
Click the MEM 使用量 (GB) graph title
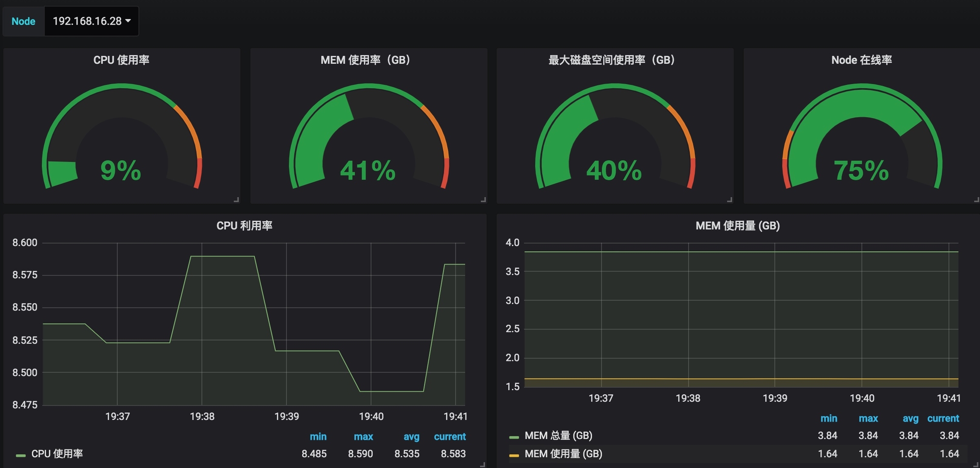tap(737, 226)
